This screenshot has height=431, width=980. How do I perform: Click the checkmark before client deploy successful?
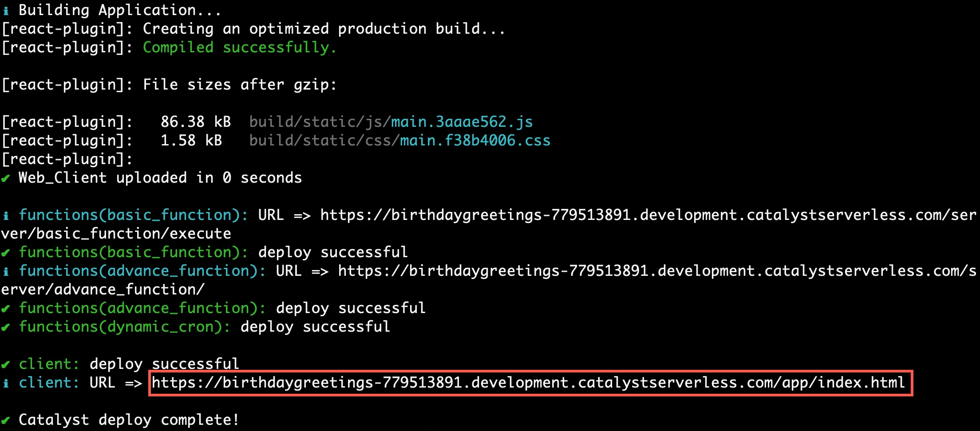click(5, 364)
